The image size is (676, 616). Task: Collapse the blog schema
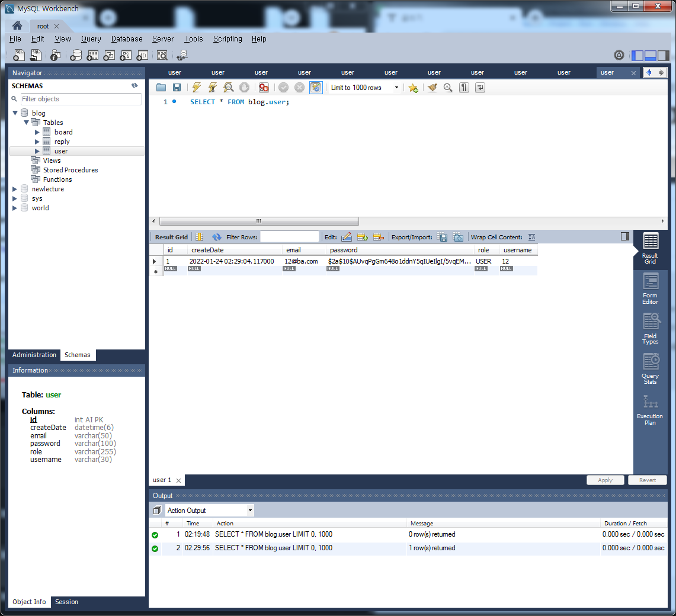(x=15, y=113)
